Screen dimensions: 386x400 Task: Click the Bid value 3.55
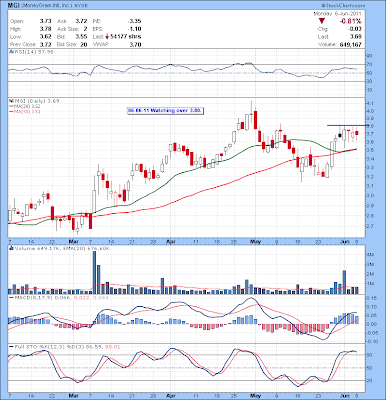82,37
